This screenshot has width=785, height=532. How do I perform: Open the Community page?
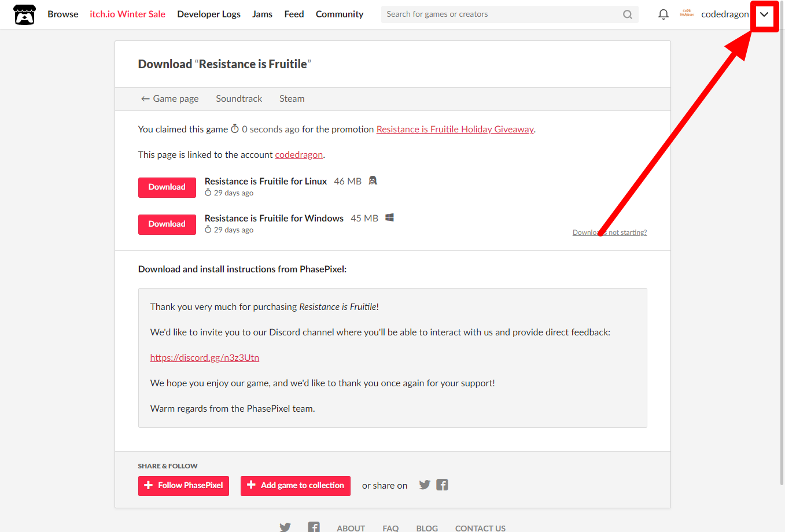tap(340, 14)
